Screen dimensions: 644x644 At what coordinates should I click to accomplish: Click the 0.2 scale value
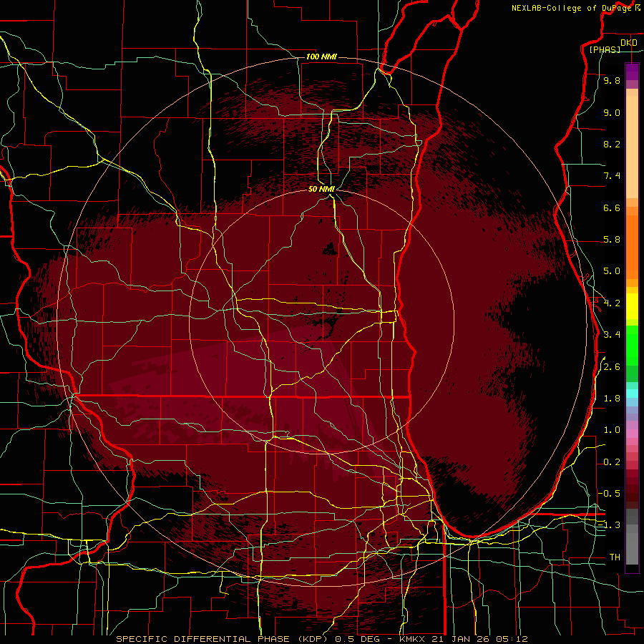(x=612, y=462)
